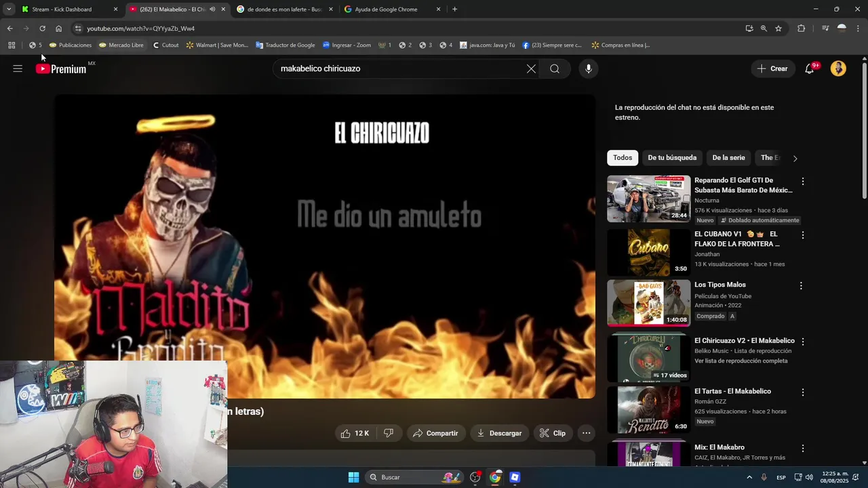This screenshot has height=488, width=868.
Task: Switch to Stream - Kick Dashboard tab
Action: click(70, 9)
